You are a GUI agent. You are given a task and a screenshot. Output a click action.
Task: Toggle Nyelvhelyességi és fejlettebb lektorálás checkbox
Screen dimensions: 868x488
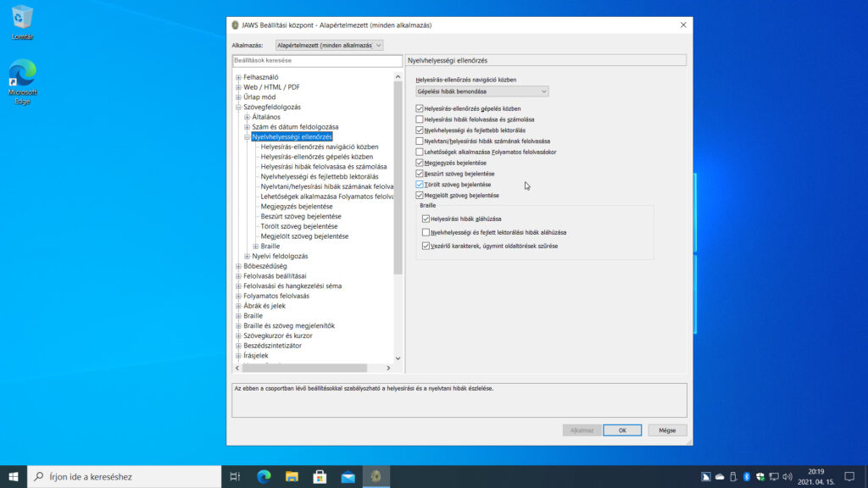[419, 130]
